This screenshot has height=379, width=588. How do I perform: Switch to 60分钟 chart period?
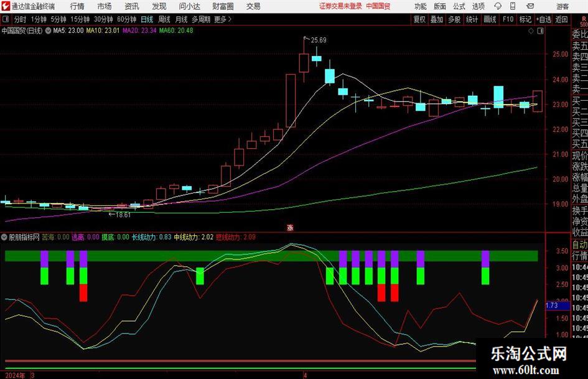click(127, 19)
